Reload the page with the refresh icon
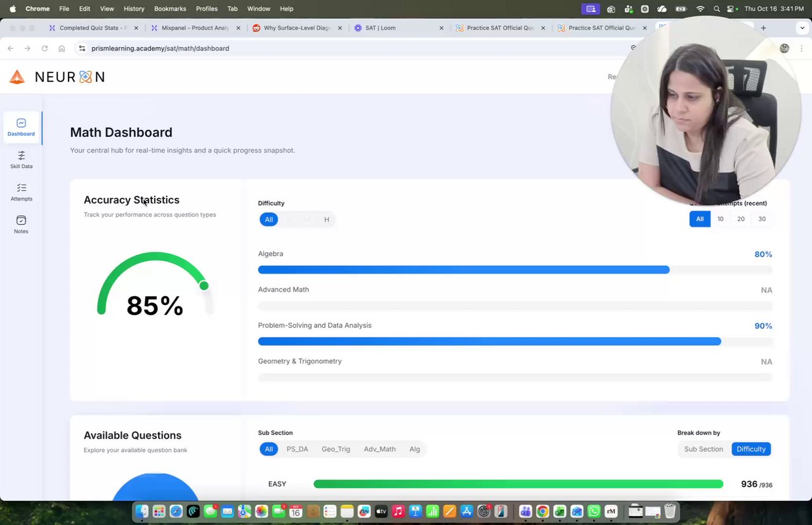 44,48
